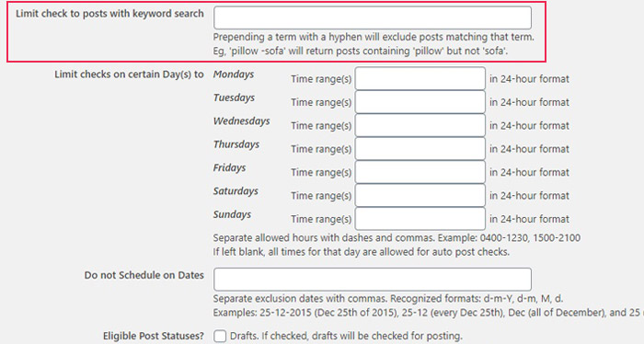
Task: Focus the Mondays time range field
Action: tap(420, 78)
